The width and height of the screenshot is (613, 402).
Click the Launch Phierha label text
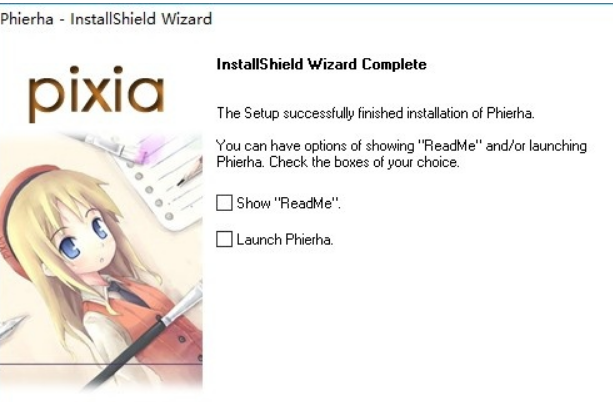(285, 239)
